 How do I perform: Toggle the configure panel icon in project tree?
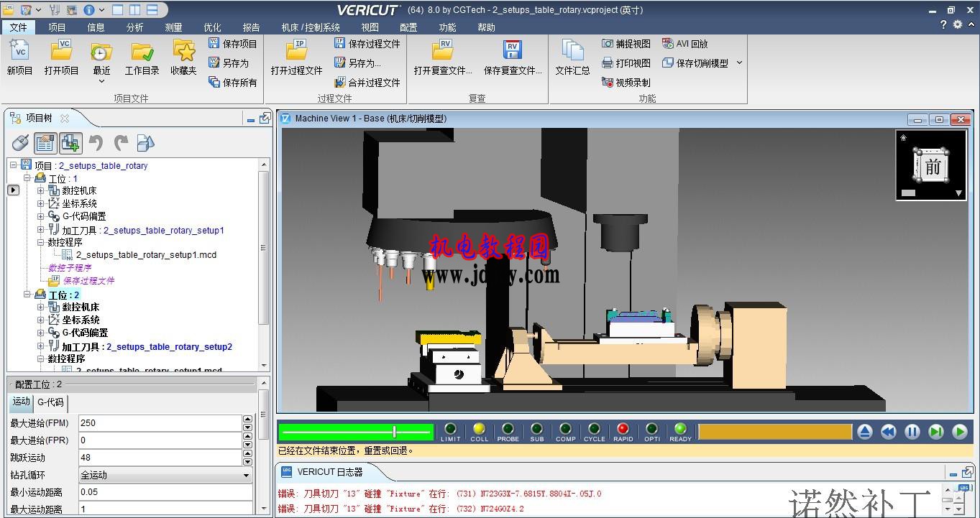tap(45, 143)
